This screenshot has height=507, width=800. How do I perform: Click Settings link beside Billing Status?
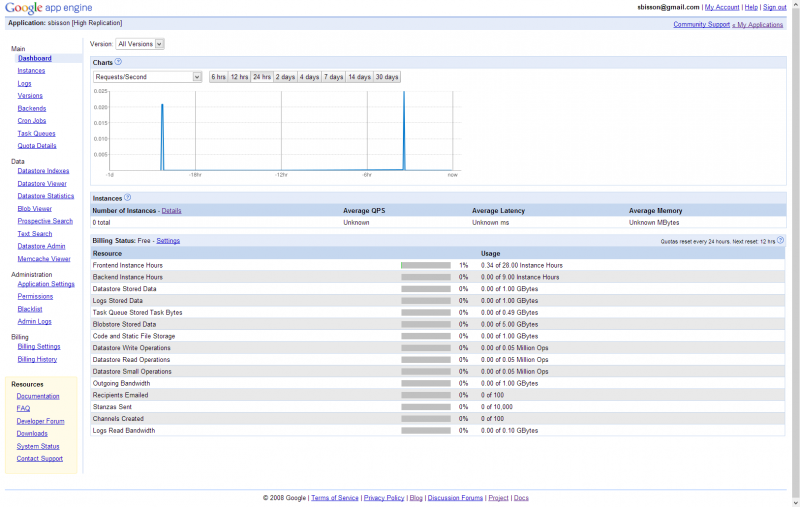[168, 241]
